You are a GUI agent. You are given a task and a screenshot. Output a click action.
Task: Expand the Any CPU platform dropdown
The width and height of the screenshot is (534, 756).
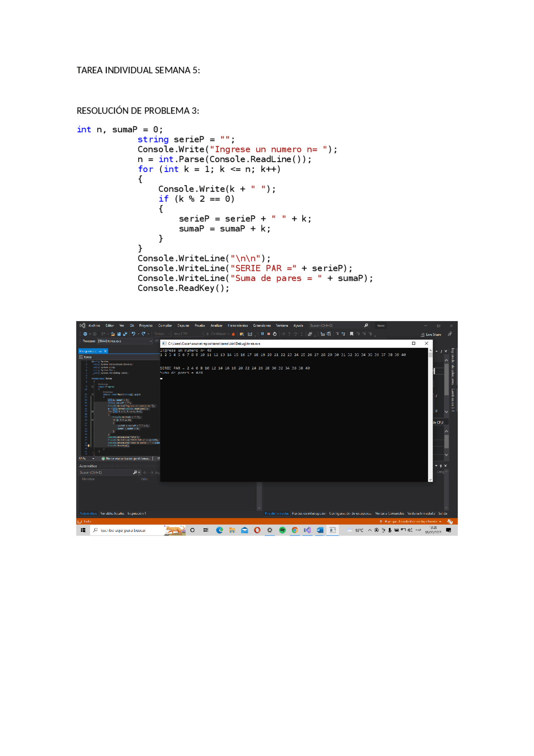(x=188, y=334)
